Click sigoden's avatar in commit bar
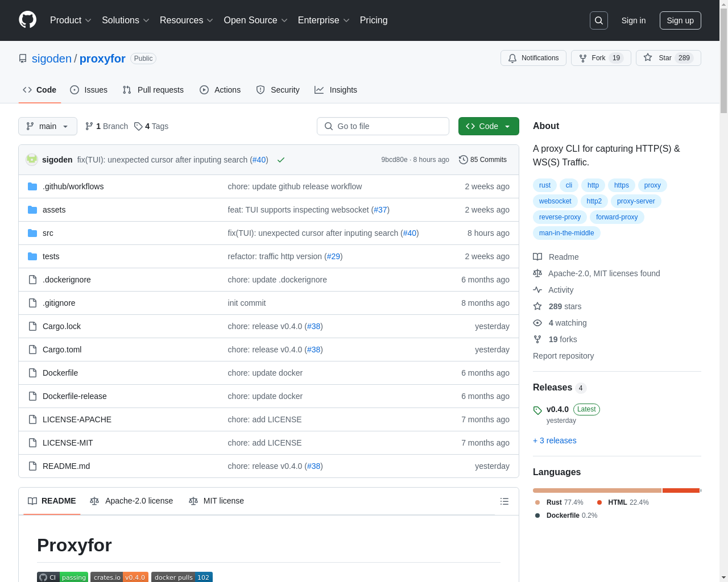Screen dimensions: 728x582 coord(32,160)
